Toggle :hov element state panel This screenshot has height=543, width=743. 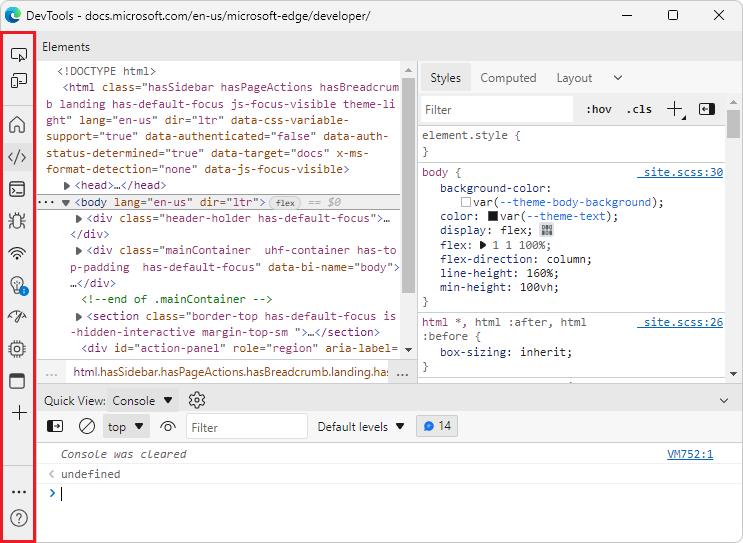click(x=598, y=109)
